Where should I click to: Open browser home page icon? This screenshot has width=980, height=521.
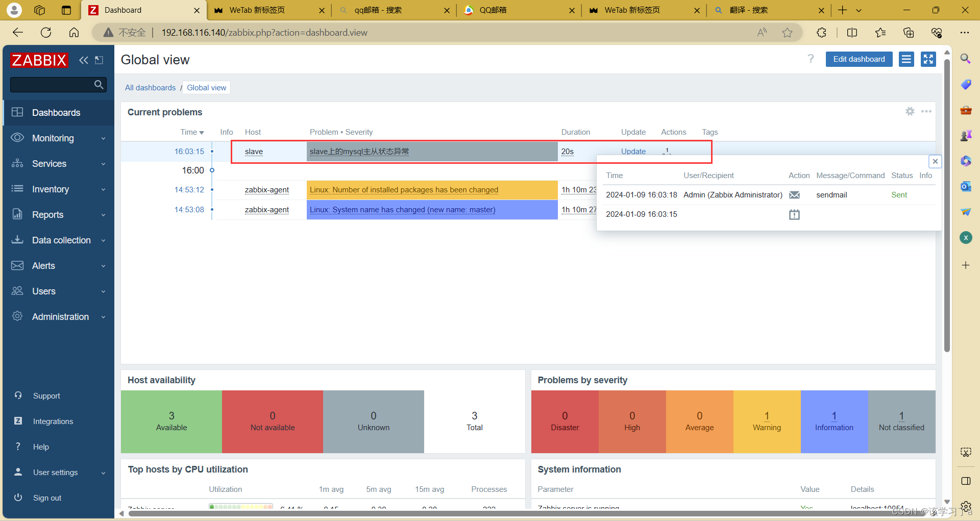click(x=74, y=33)
